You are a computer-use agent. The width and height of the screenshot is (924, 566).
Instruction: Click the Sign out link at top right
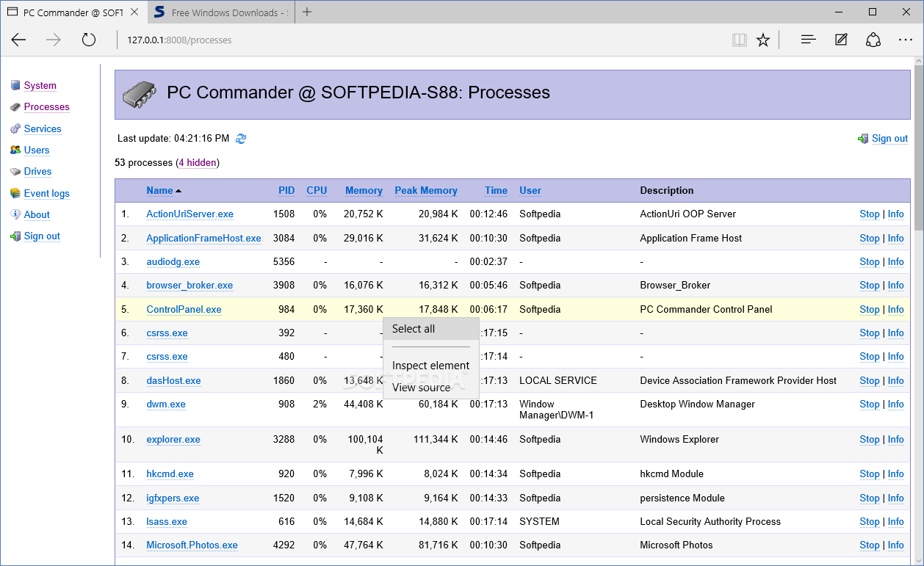point(889,138)
